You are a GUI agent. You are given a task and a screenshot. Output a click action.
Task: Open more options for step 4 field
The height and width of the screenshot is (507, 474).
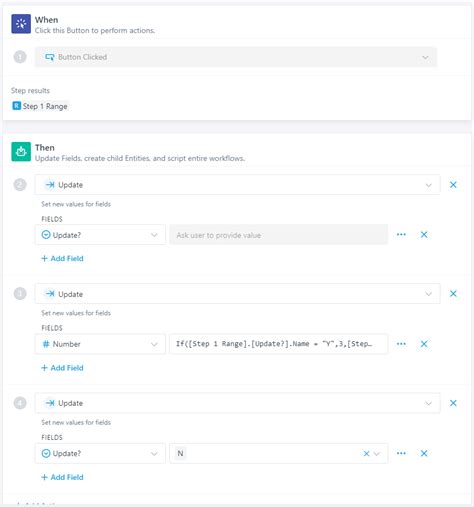[x=401, y=453]
